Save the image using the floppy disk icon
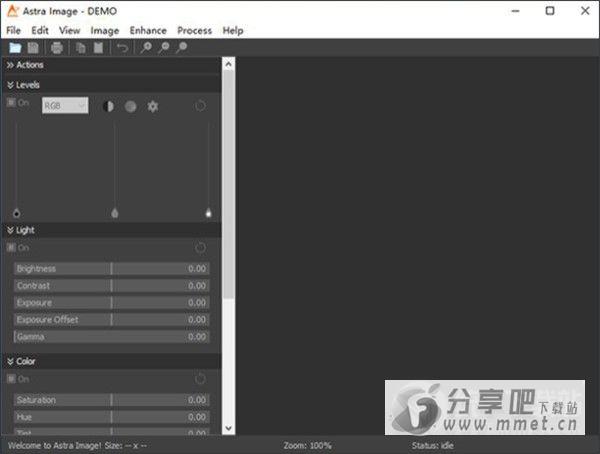The width and height of the screenshot is (600, 454). pyautogui.click(x=33, y=48)
